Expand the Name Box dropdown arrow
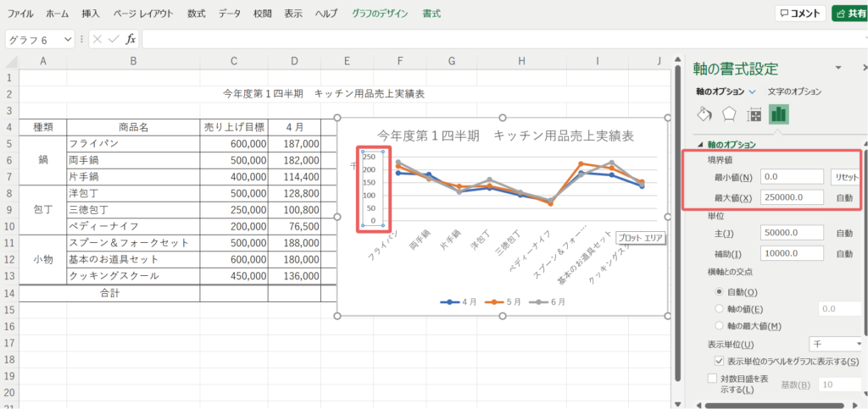 point(69,40)
